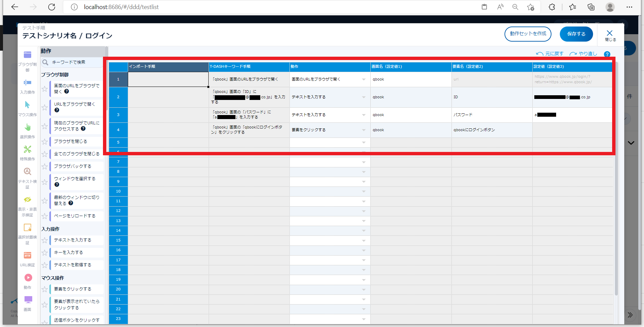Image resolution: width=644 pixels, height=327 pixels.
Task: Select 全てのブラウザを閉じる action item
Action: [x=77, y=154]
